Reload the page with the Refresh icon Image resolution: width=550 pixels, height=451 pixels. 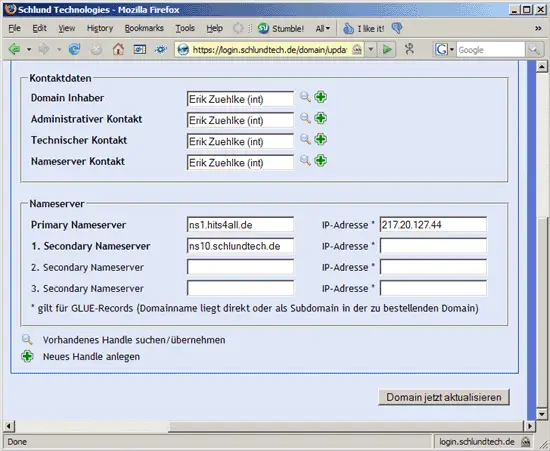pyautogui.click(x=74, y=49)
